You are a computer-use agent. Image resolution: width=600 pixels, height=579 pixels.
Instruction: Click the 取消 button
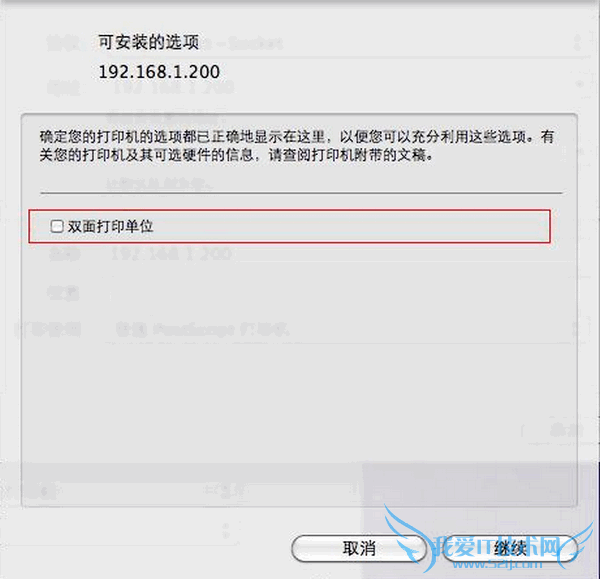pyautogui.click(x=359, y=548)
